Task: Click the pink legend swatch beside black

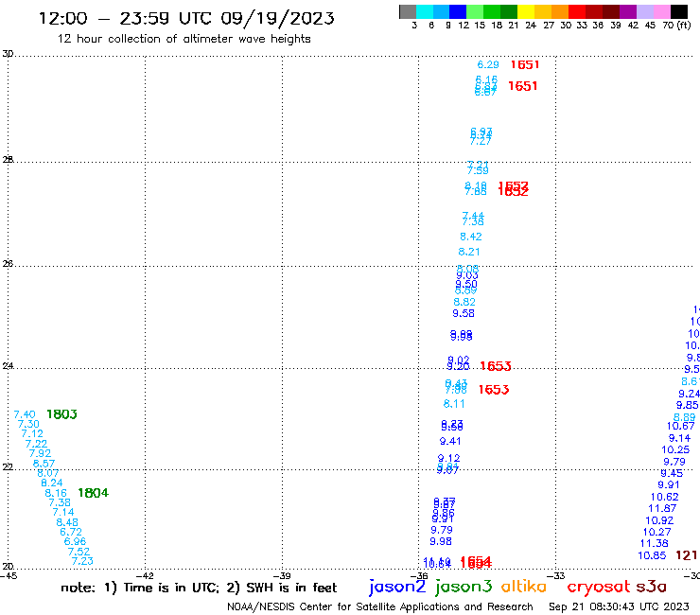Action: 662,11
